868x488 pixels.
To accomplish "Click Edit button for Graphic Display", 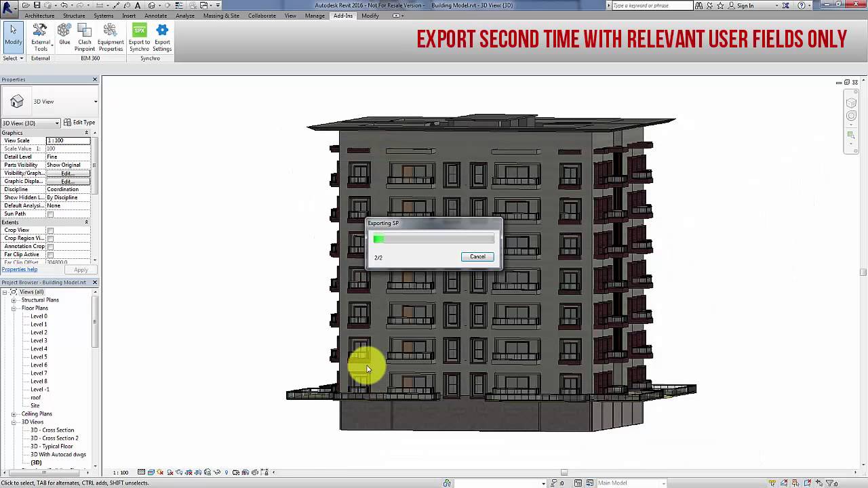I will pyautogui.click(x=67, y=182).
